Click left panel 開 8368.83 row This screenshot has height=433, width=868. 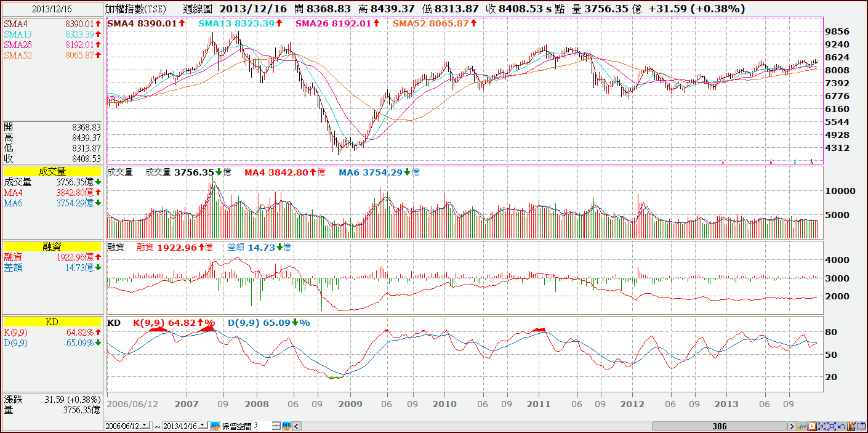pos(52,126)
